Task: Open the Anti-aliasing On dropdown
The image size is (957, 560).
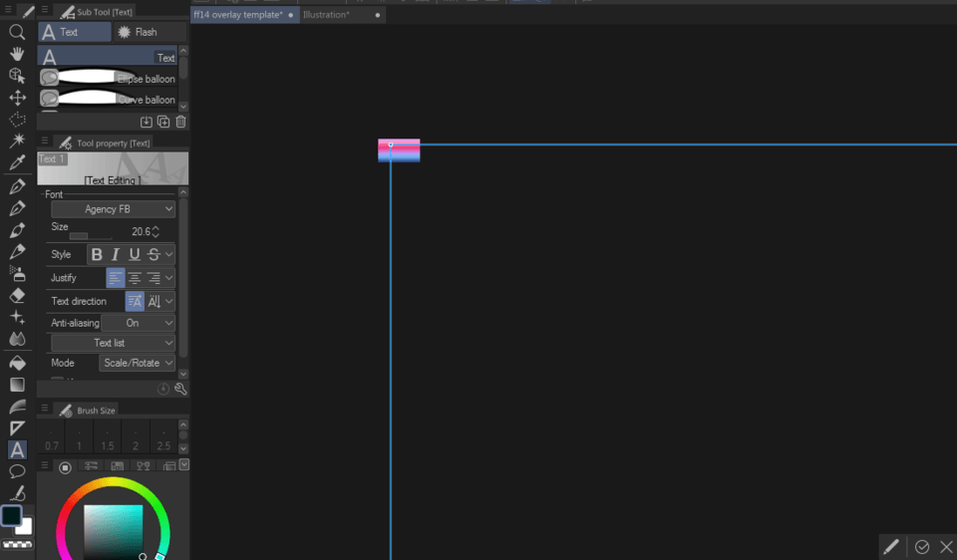Action: pos(138,323)
